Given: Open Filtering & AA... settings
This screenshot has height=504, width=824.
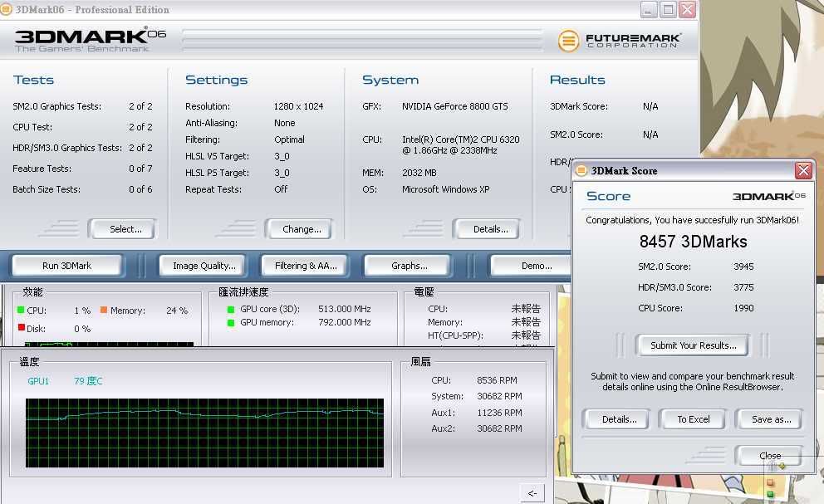Looking at the screenshot, I should point(306,266).
